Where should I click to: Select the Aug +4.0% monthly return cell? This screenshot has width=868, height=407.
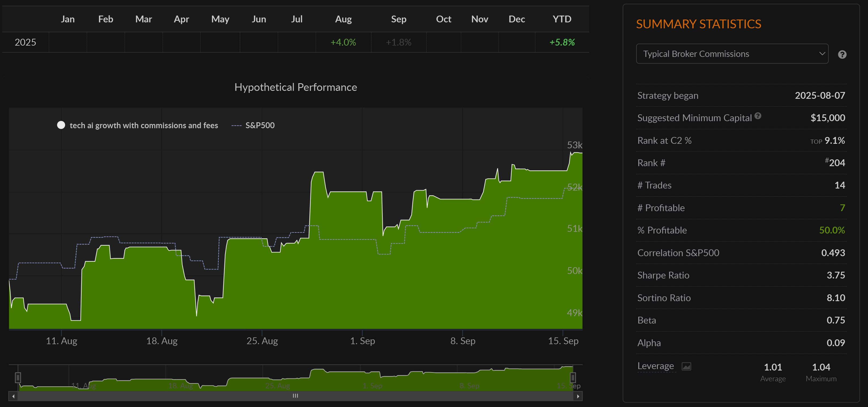click(x=343, y=42)
